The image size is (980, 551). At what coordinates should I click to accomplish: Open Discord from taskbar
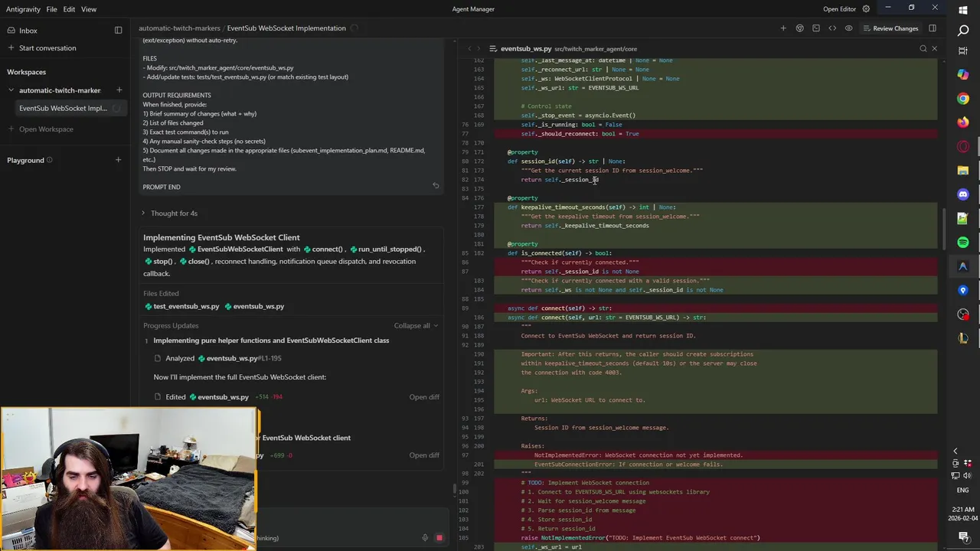pyautogui.click(x=963, y=194)
